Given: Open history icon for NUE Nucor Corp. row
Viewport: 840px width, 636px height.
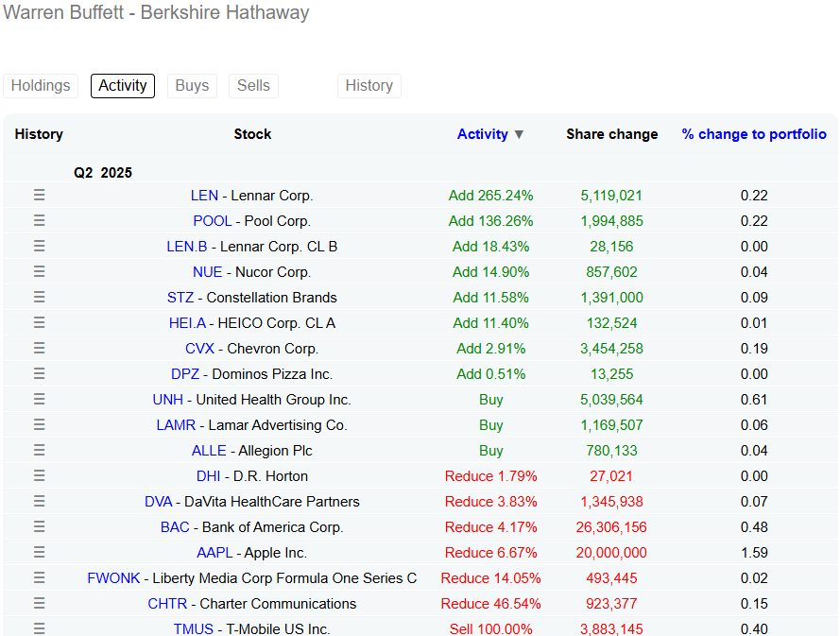Looking at the screenshot, I should pos(39,271).
